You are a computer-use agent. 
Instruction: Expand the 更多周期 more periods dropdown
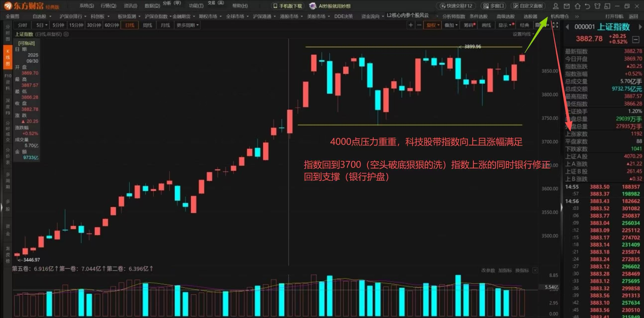[x=187, y=25]
